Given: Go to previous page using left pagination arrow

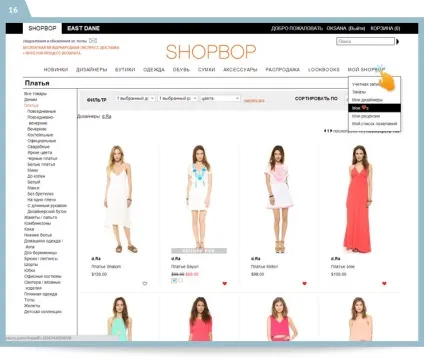Looking at the screenshot, I should (x=325, y=131).
